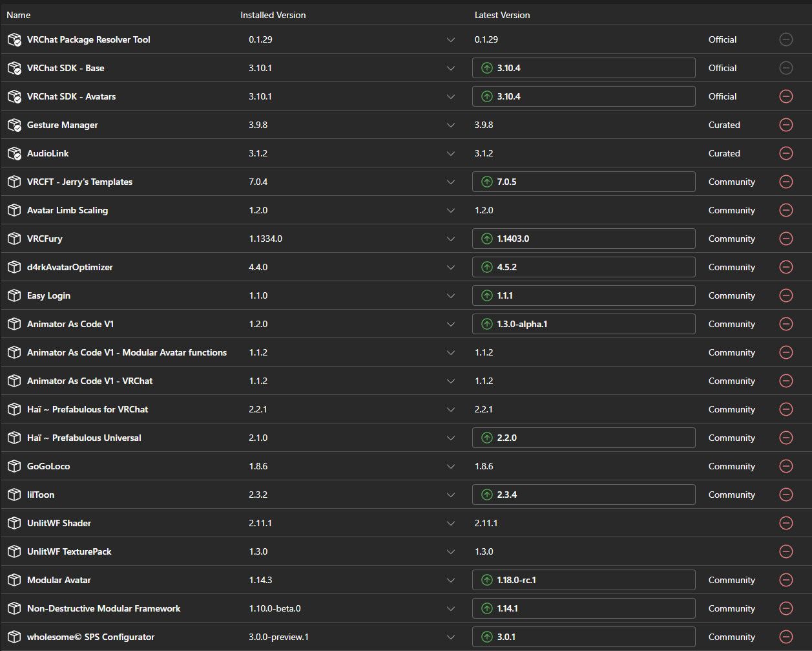Click the remove icon for lilToon
The height and width of the screenshot is (651, 812).
[x=786, y=495]
